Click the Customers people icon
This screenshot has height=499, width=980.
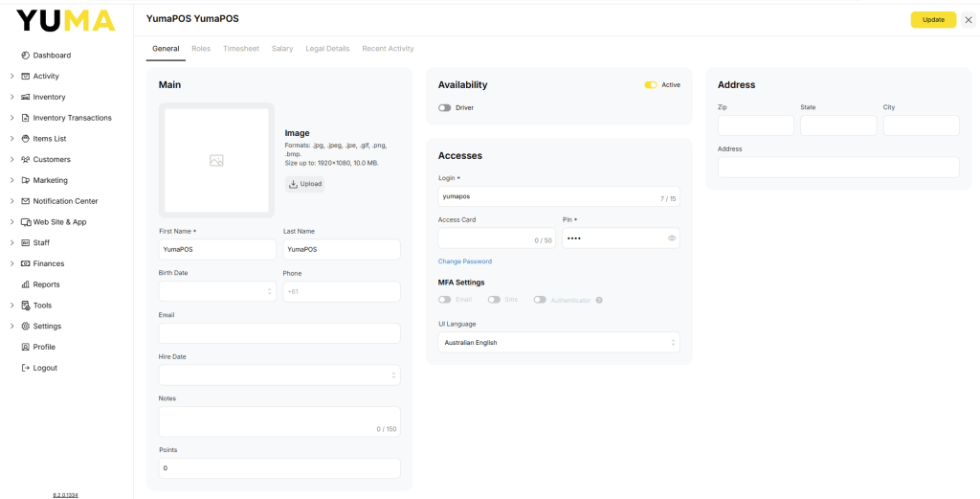point(26,159)
